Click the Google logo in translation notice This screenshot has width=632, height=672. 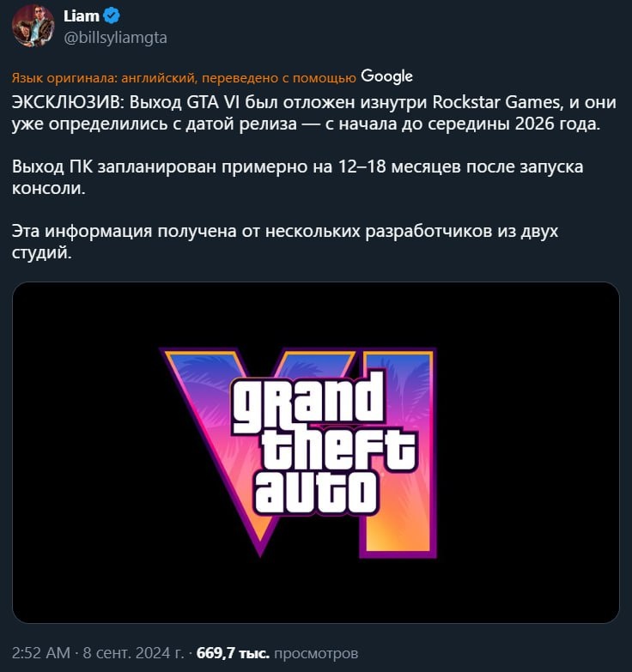(386, 76)
